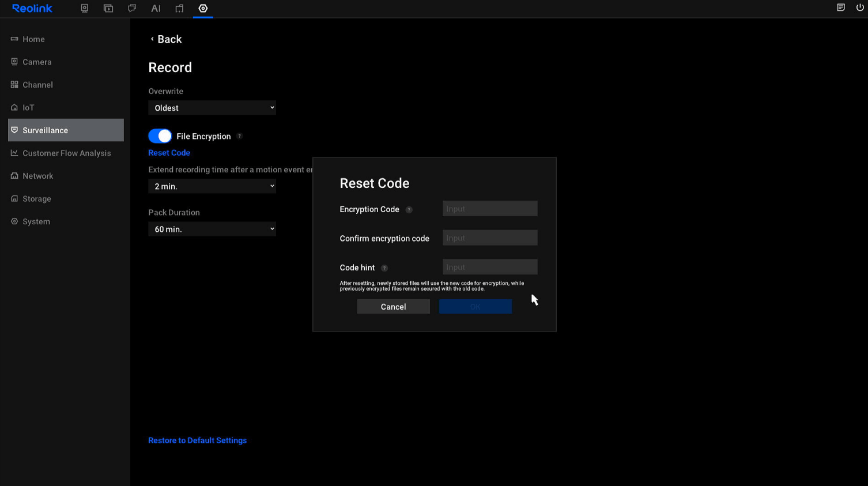Viewport: 868px width, 486px height.
Task: Click the Surveillance shield sidebar icon
Action: pyautogui.click(x=14, y=130)
